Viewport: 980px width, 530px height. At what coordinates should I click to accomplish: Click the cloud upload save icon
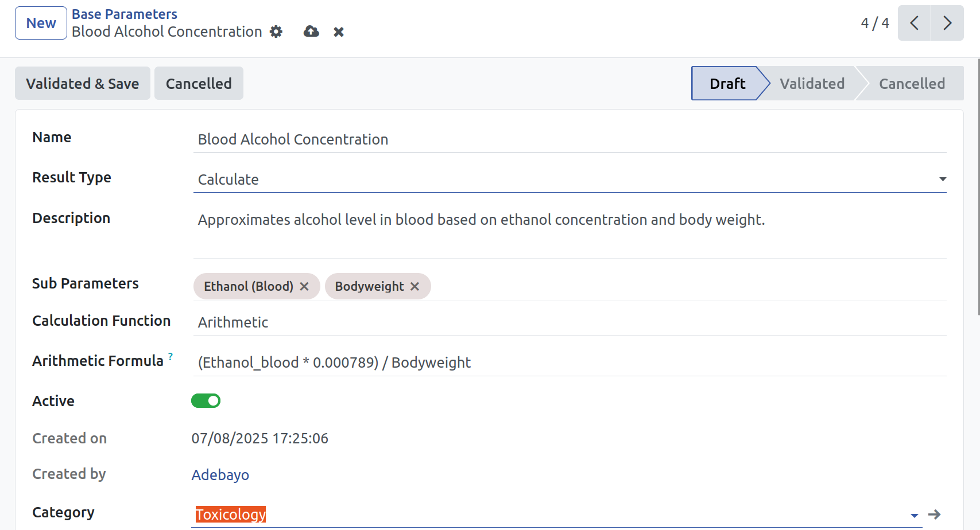coord(311,32)
